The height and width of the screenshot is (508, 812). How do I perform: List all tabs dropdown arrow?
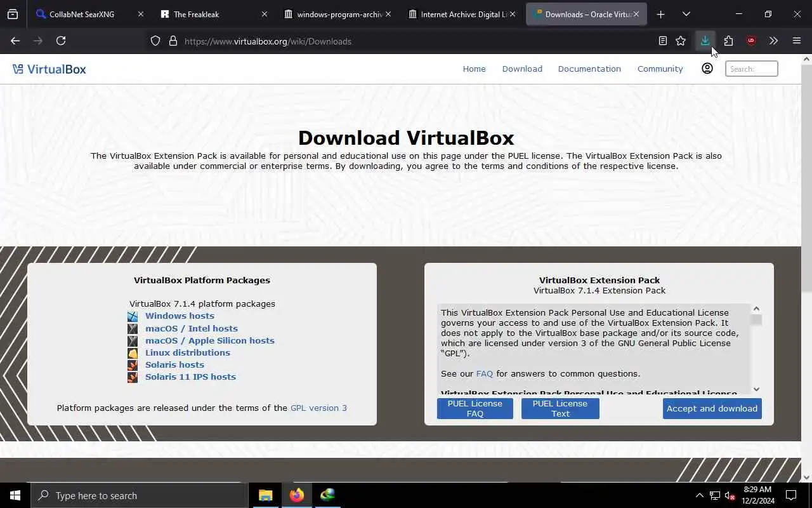coord(686,14)
